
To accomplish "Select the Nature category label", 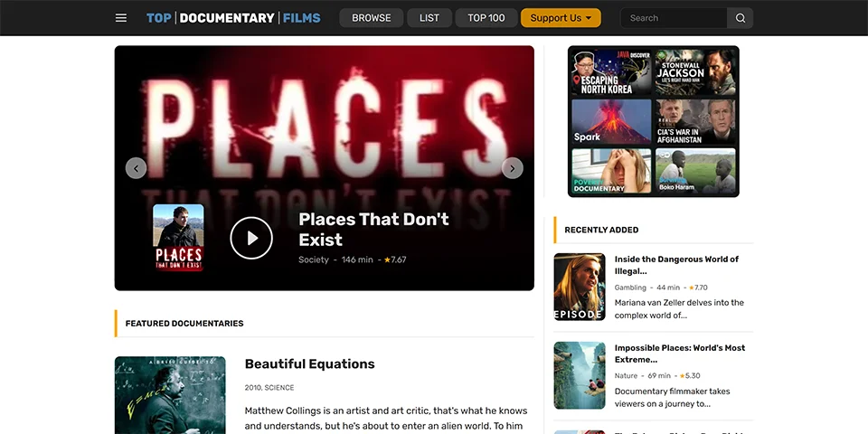I will click(626, 376).
